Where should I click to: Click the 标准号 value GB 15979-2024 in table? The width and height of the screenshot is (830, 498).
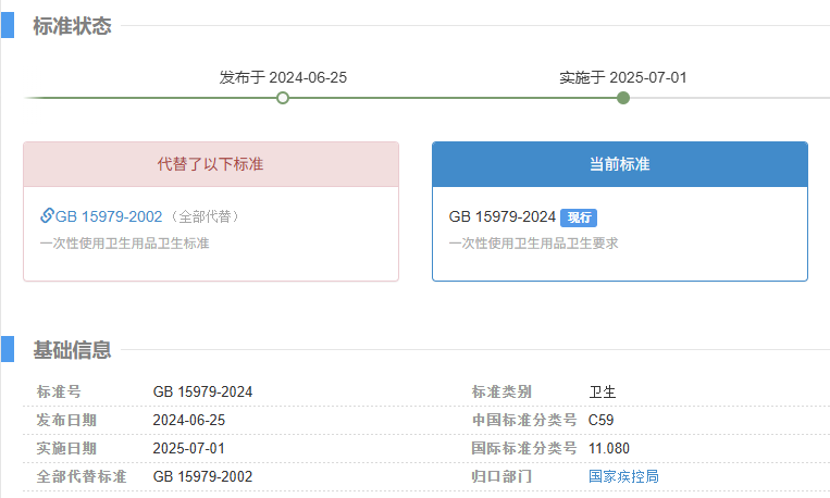click(202, 392)
